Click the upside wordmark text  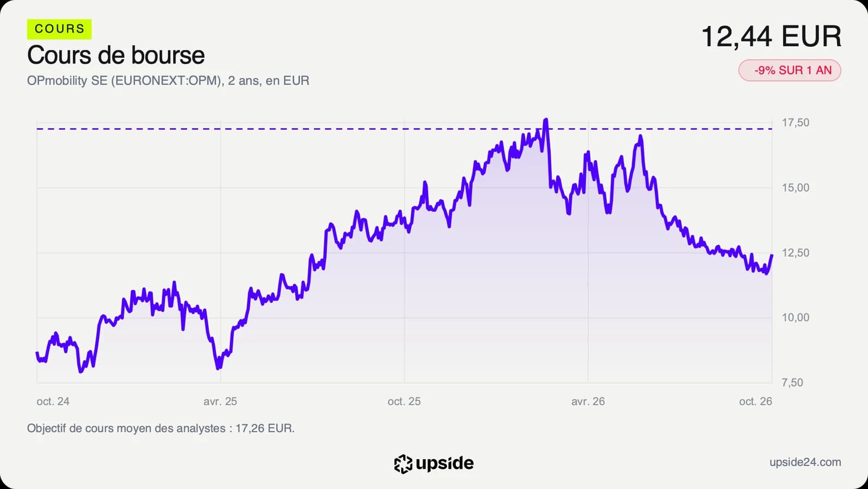tap(445, 463)
